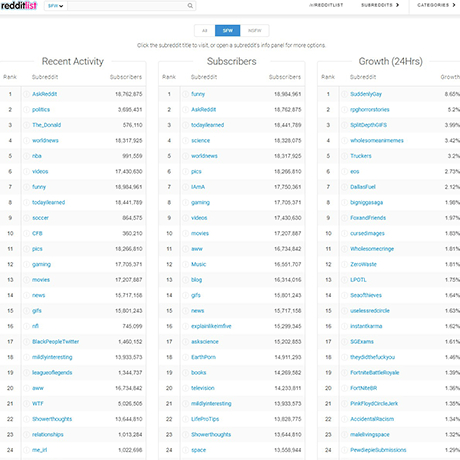
Task: Open info panel icon beside The_Donald
Action: [x=26, y=125]
